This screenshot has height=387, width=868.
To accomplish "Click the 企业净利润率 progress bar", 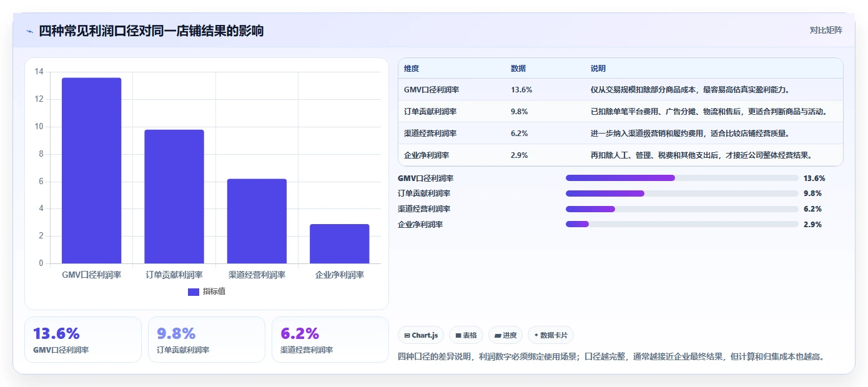I will click(x=682, y=224).
